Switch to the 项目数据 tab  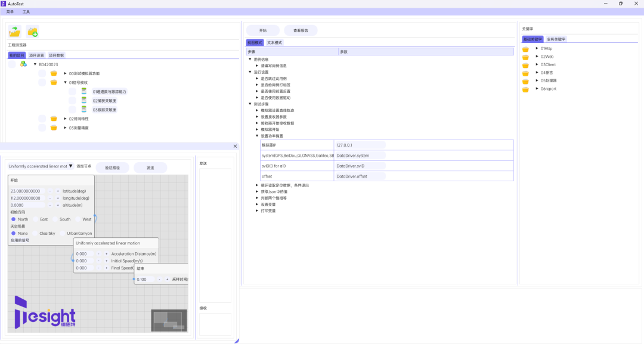[x=56, y=55]
